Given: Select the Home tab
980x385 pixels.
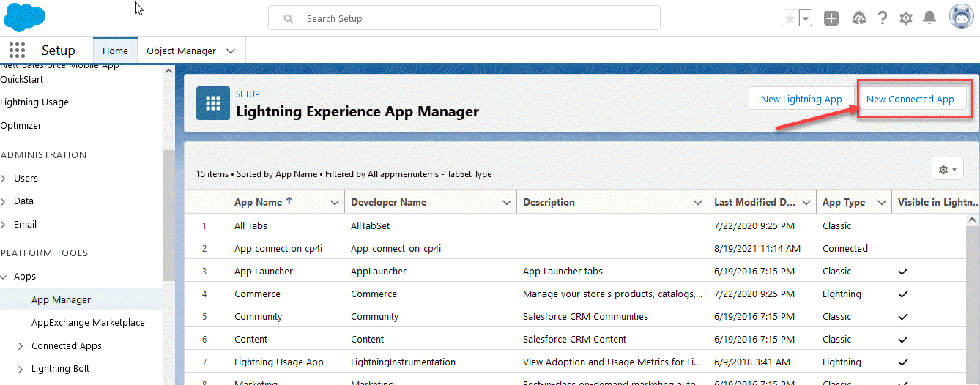Looking at the screenshot, I should coord(115,51).
